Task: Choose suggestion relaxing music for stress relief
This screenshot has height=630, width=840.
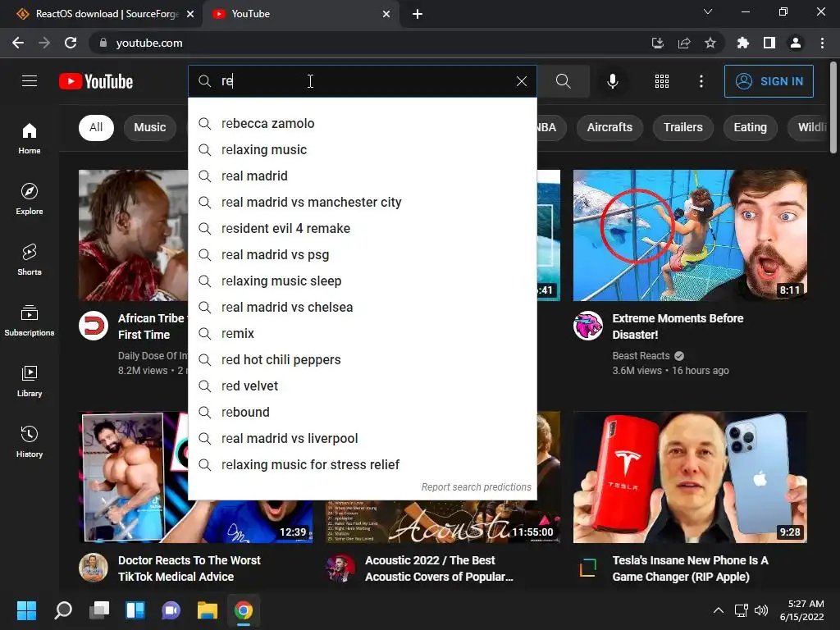Action: (362, 464)
